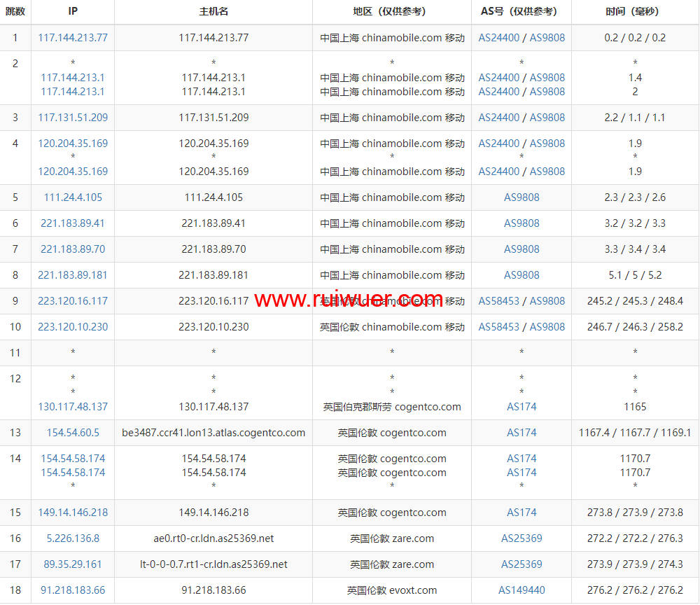Click IP link 89.35.29.161
This screenshot has width=700, height=605.
(73, 564)
